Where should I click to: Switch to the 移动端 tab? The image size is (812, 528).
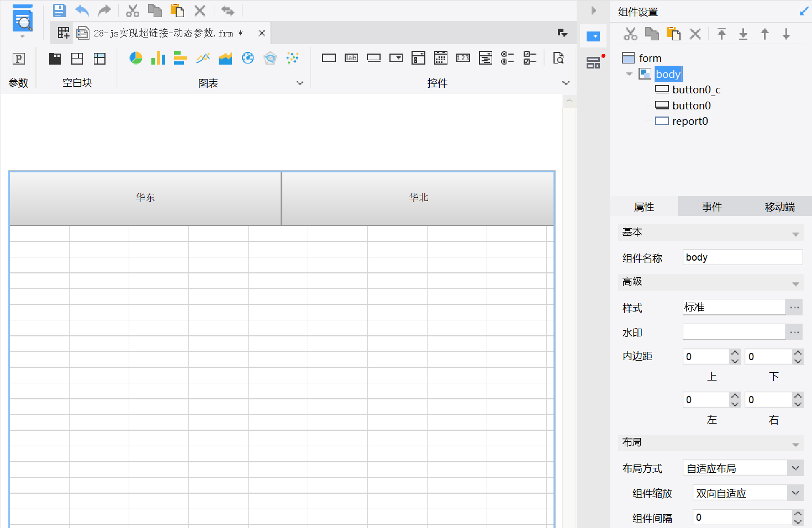click(779, 207)
